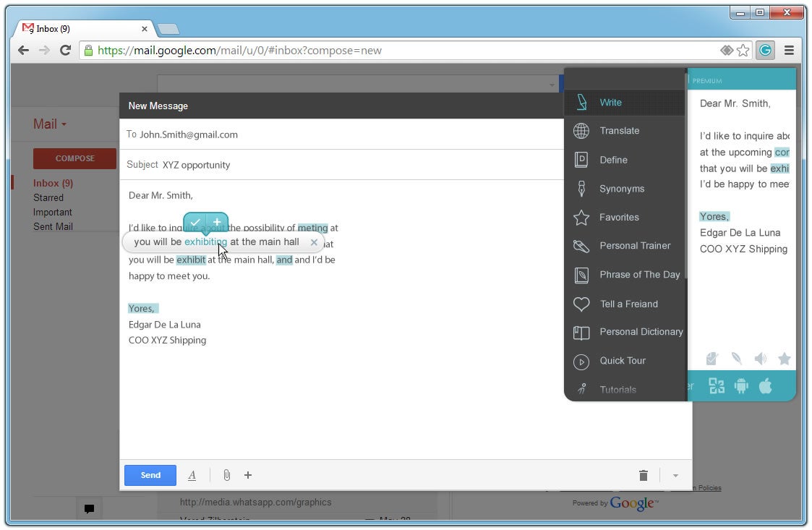Bookmark page with star in address bar
The image size is (812, 530).
click(743, 51)
